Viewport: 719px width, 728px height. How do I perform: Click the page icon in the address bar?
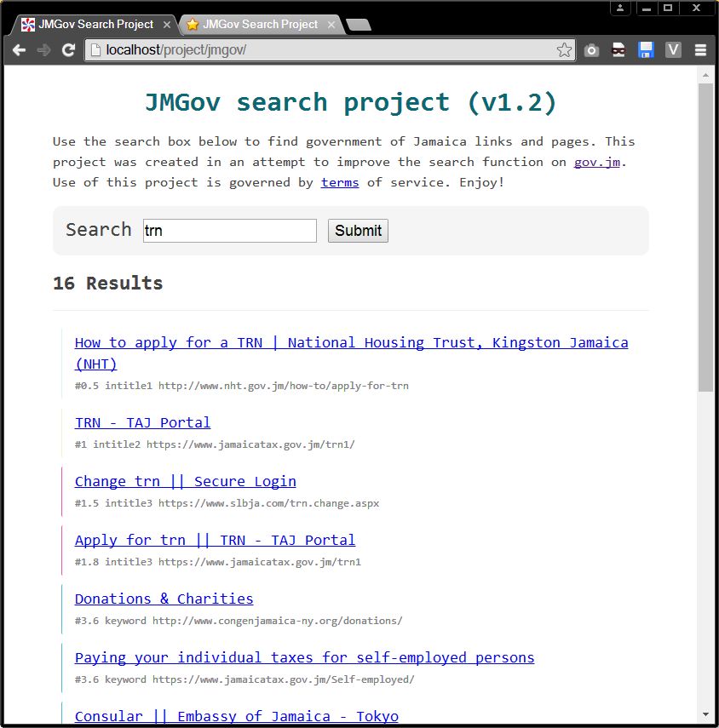[95, 49]
